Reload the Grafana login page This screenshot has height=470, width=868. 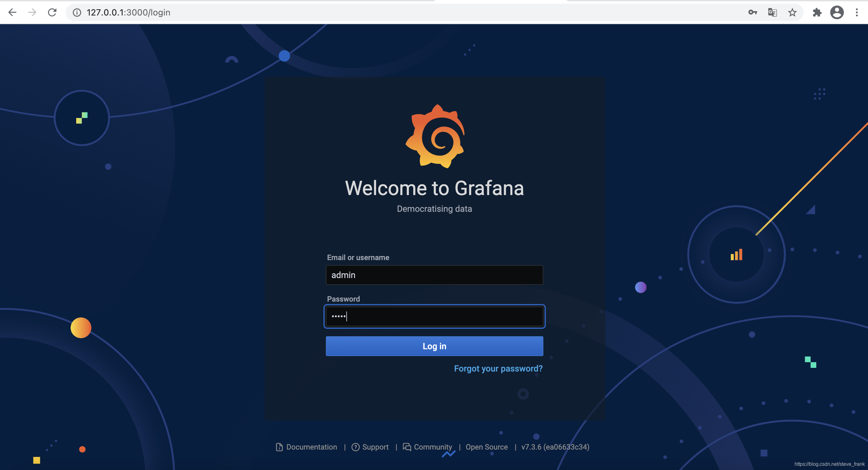click(x=52, y=12)
